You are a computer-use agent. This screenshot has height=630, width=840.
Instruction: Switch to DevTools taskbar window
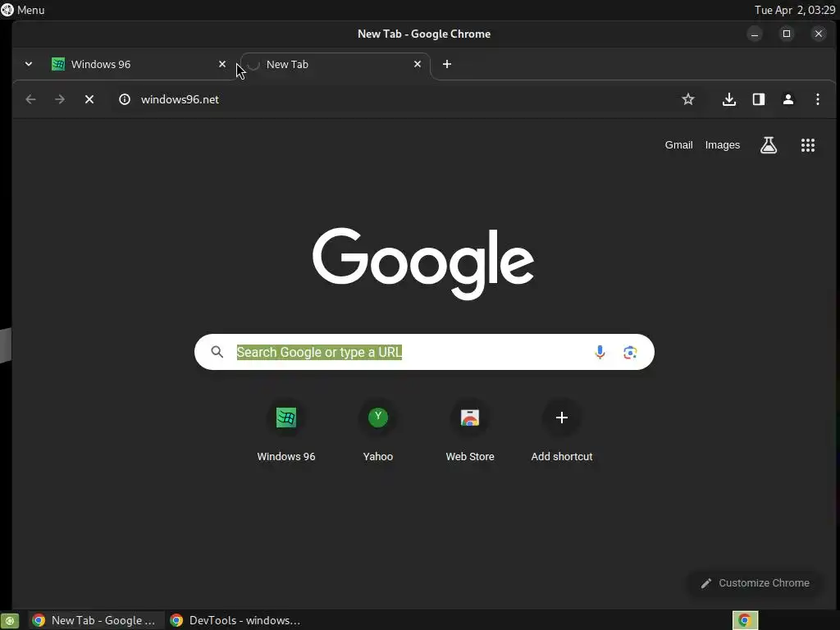point(235,620)
